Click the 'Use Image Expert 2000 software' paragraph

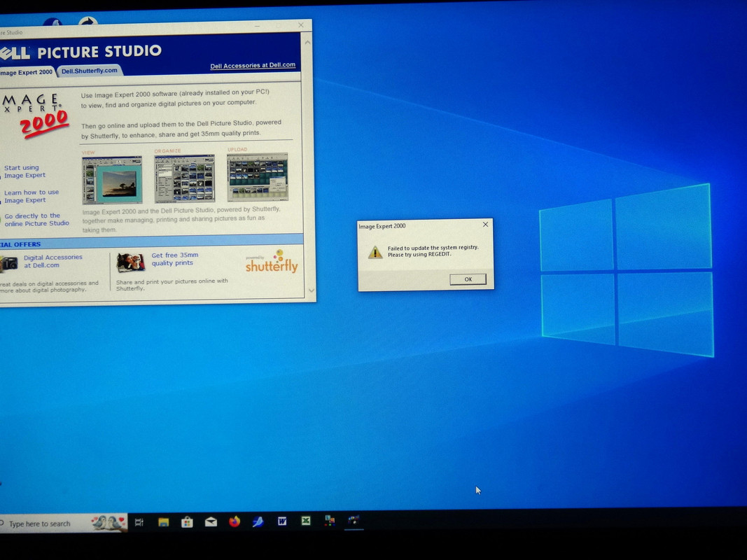pyautogui.click(x=175, y=97)
